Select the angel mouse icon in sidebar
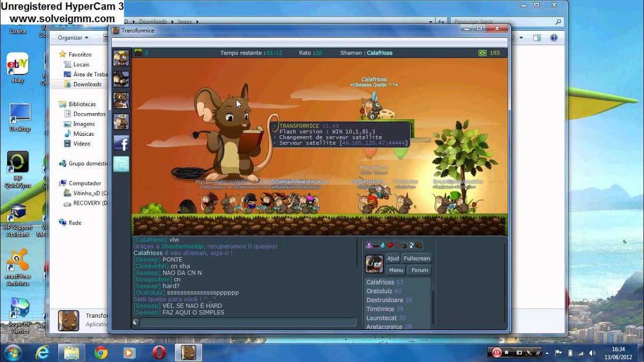Viewport: 644px width, 362px height. pos(121,122)
